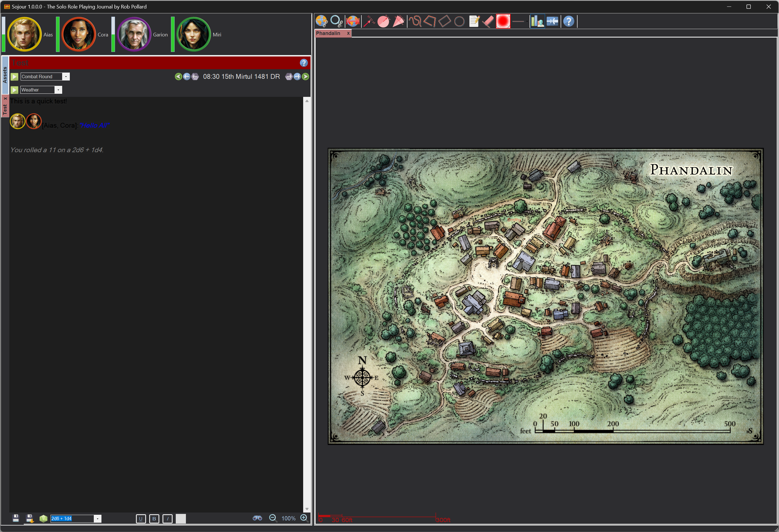This screenshot has height=532, width=779.
Task: Open the Combat Round dropdown
Action: click(x=66, y=77)
